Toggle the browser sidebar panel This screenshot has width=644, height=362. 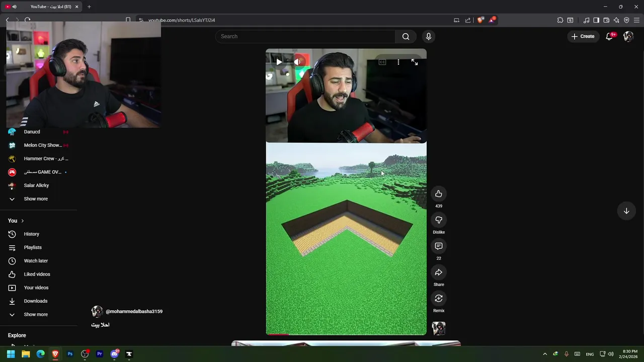coord(596,20)
